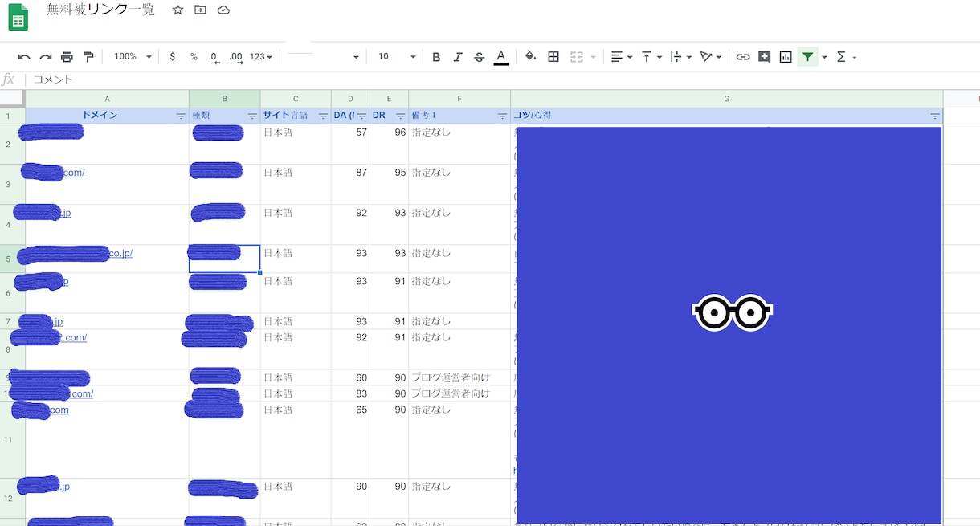Select column G header

[727, 99]
